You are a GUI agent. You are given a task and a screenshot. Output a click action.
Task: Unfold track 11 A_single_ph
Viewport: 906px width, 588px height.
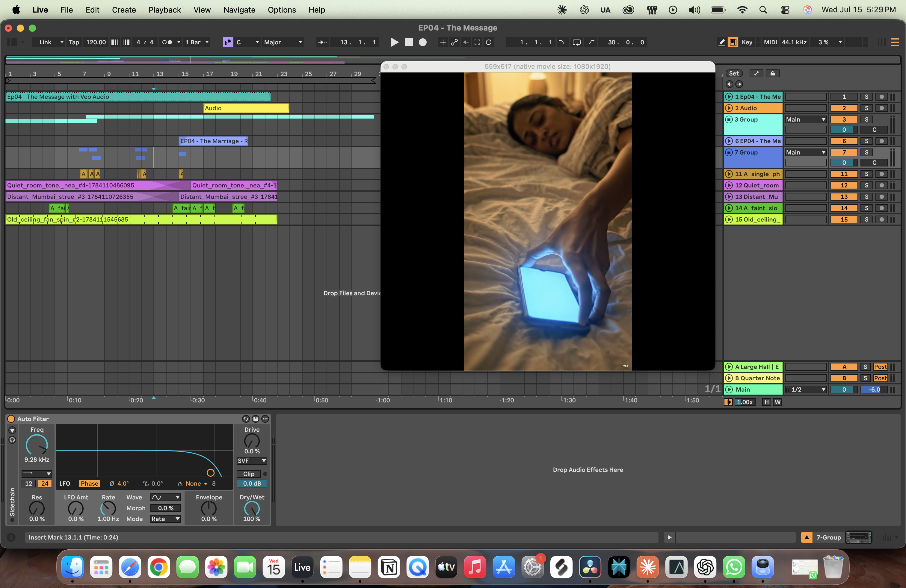(x=729, y=174)
